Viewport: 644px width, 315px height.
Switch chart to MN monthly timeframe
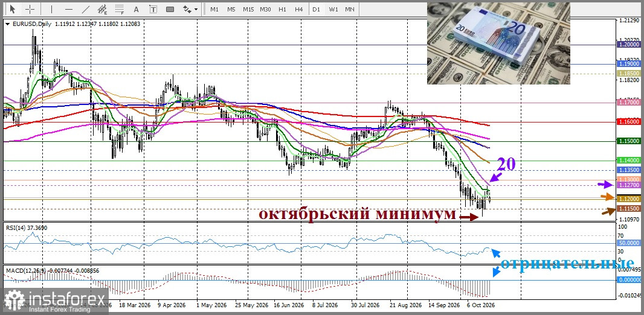[350, 9]
